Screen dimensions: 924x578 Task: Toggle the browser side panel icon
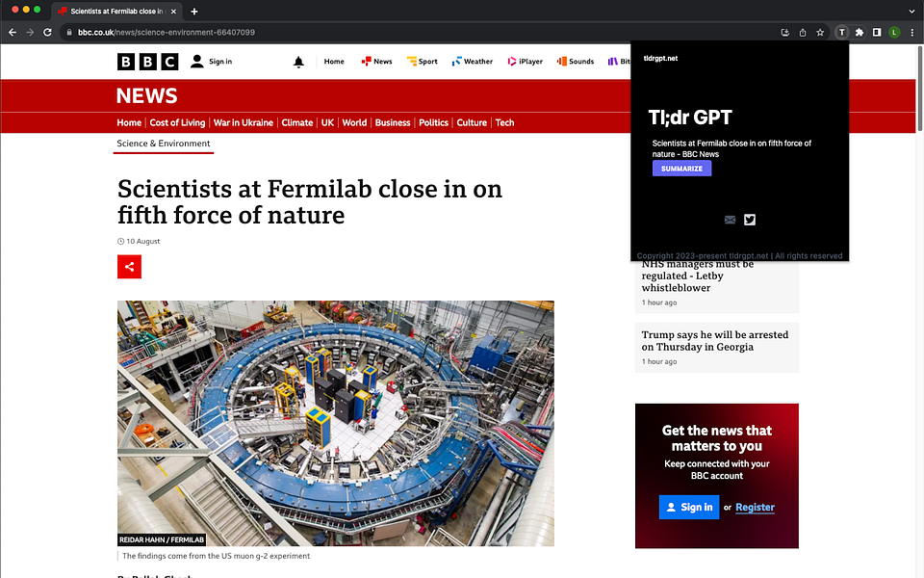(x=877, y=33)
